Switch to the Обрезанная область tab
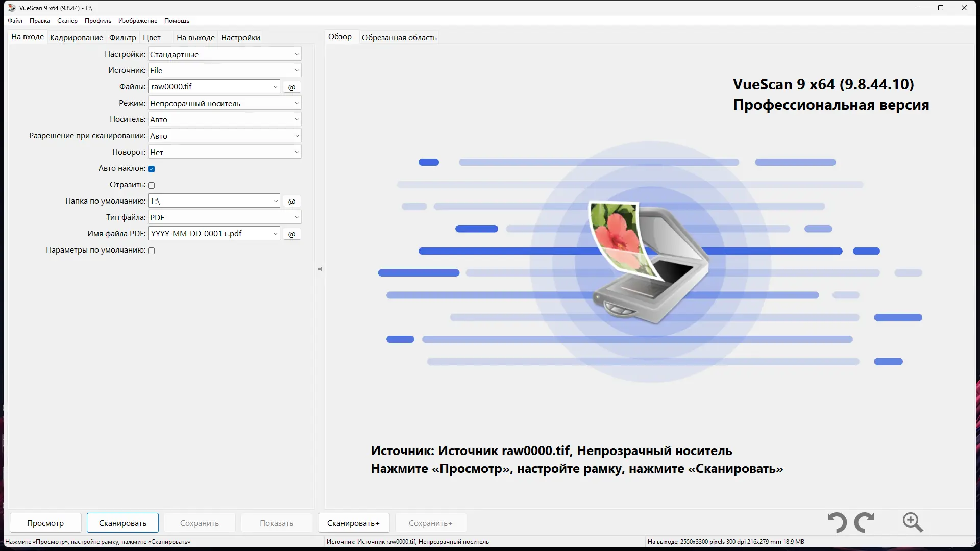The width and height of the screenshot is (980, 551). tap(399, 37)
